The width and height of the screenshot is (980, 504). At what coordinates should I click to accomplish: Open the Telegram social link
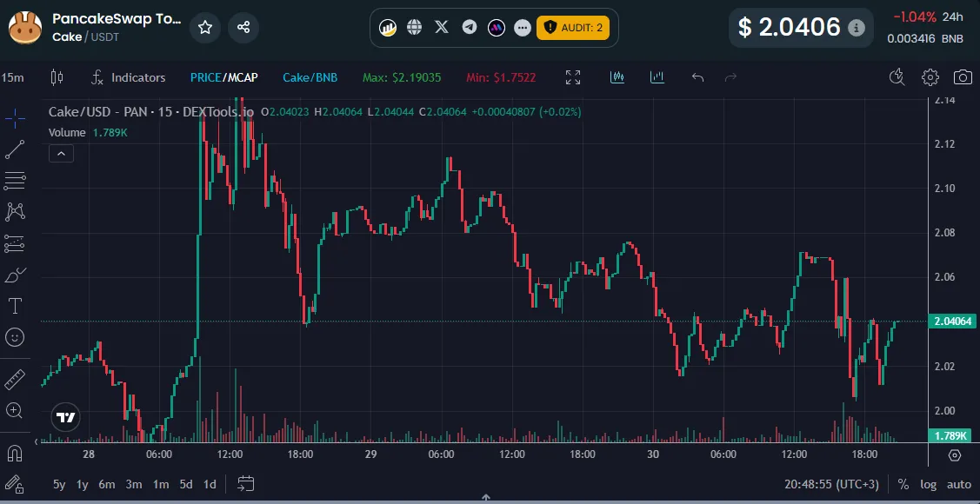[470, 28]
